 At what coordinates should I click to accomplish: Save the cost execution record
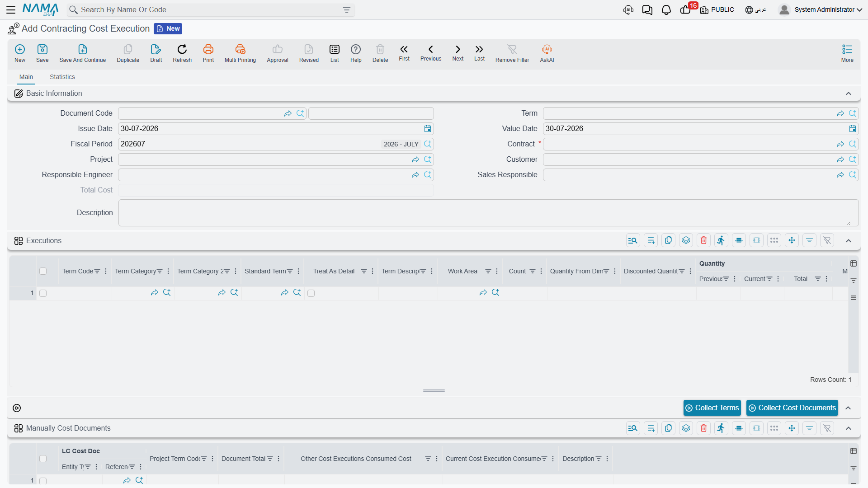click(x=42, y=53)
